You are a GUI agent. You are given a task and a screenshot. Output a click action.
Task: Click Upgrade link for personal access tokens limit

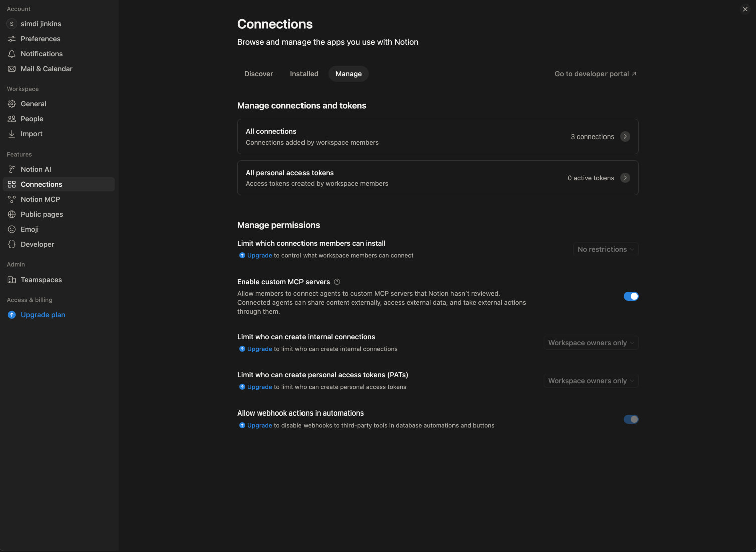[260, 387]
